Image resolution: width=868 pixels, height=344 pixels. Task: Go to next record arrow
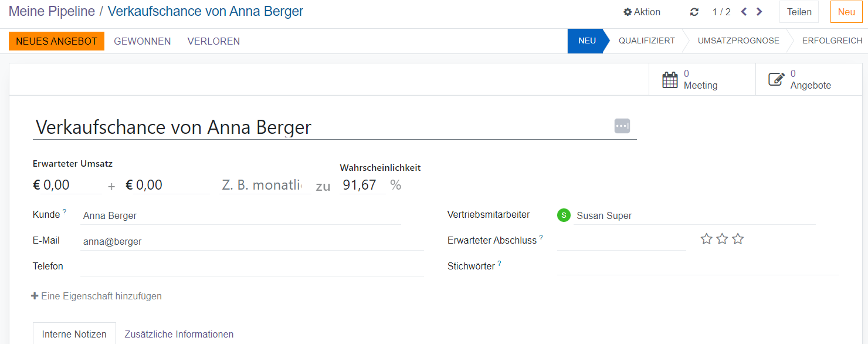759,12
